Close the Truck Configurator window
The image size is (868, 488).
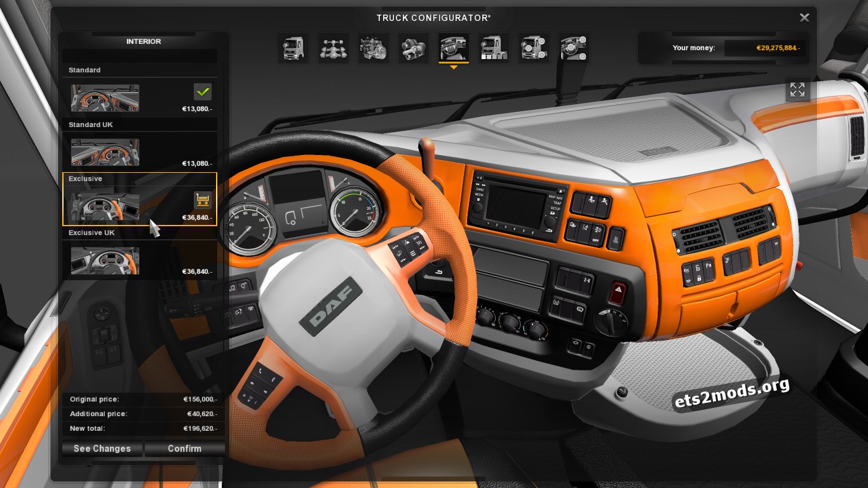(804, 18)
